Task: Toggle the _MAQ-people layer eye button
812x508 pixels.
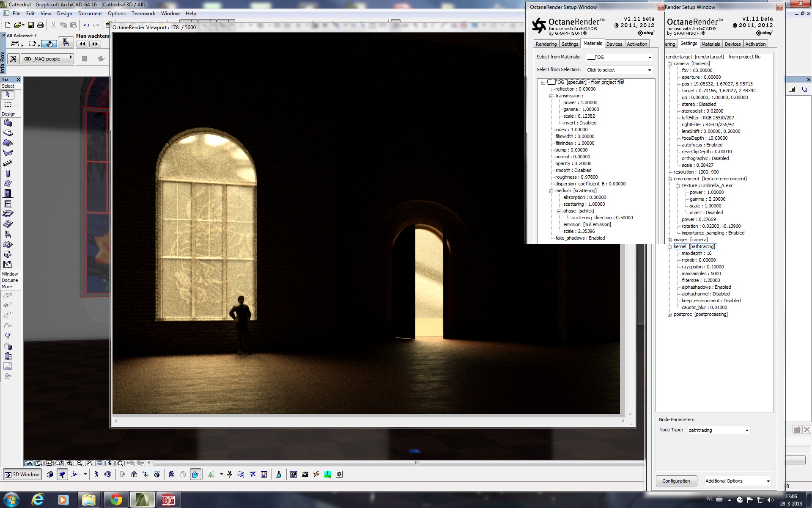Action: pos(28,59)
